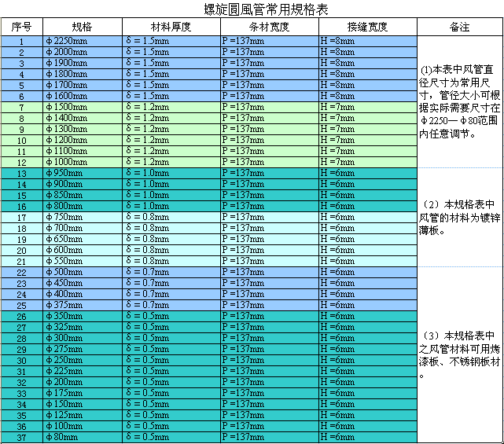Screen dimensions: 504x444
Task: Select the 规格 column header
Action: coord(82,27)
